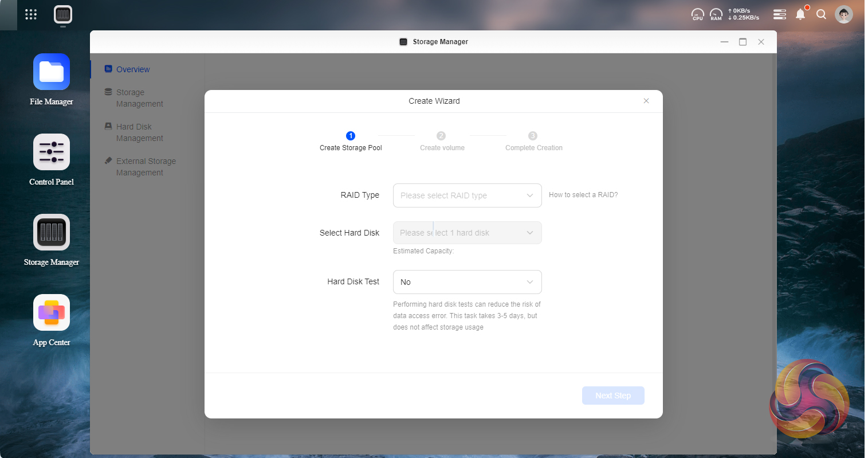Open the Control Panel desktop icon
Viewport: 868px width, 458px height.
pos(52,152)
